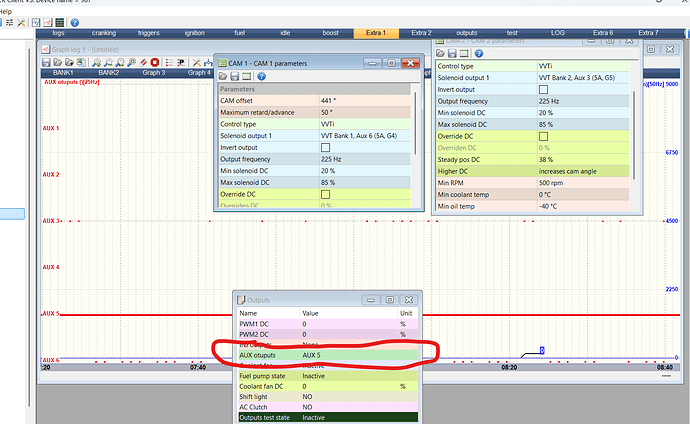Viewport: 690px width, 424px height.
Task: Edit Min RPM value 500 rpm
Action: tap(584, 183)
